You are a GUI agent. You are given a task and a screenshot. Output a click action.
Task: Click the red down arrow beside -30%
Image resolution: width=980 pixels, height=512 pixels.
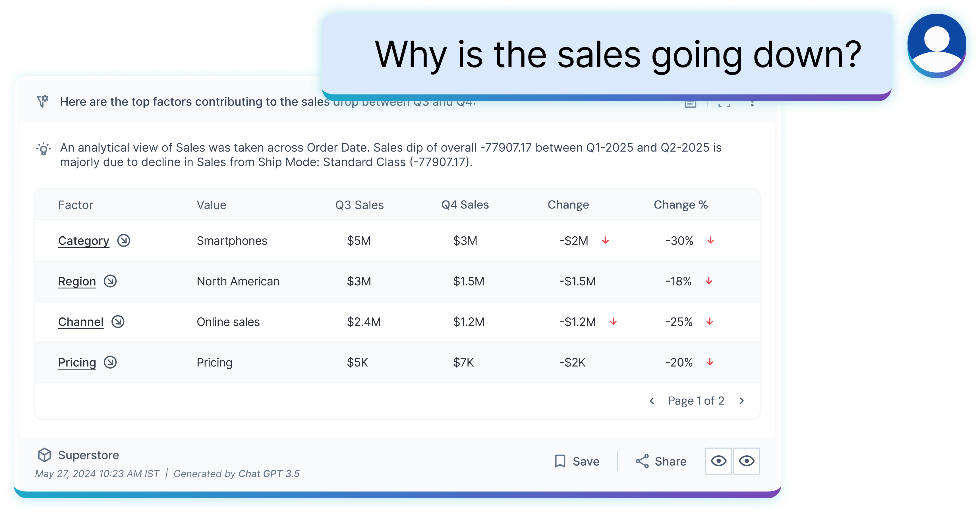(711, 240)
